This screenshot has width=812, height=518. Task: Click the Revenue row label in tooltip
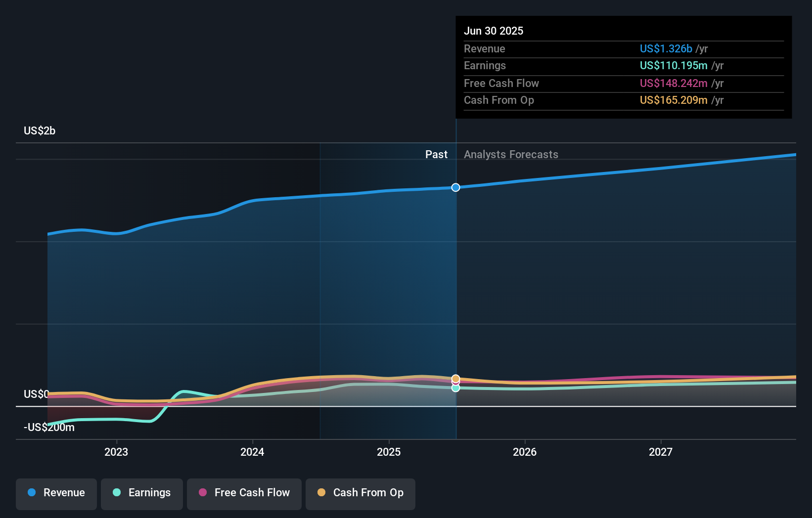(x=485, y=48)
